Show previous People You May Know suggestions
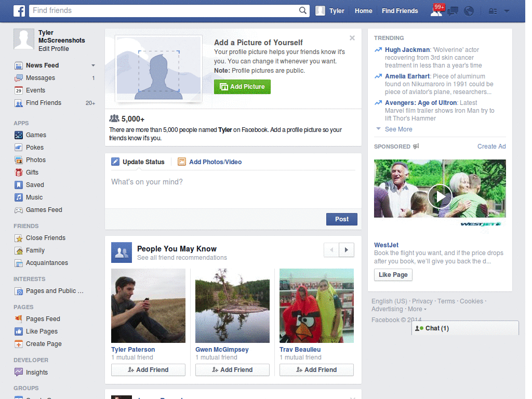532x399 pixels. pyautogui.click(x=331, y=250)
